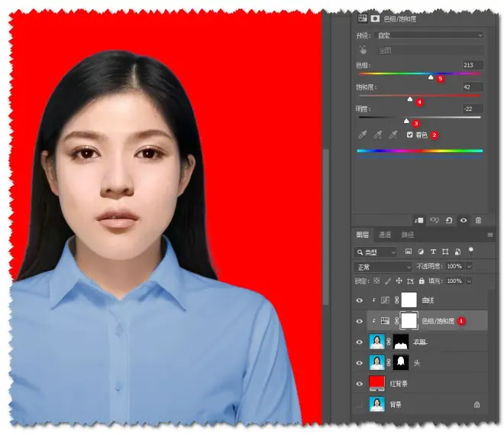Hide the 头 layer
This screenshot has height=435, width=504.
tap(360, 363)
